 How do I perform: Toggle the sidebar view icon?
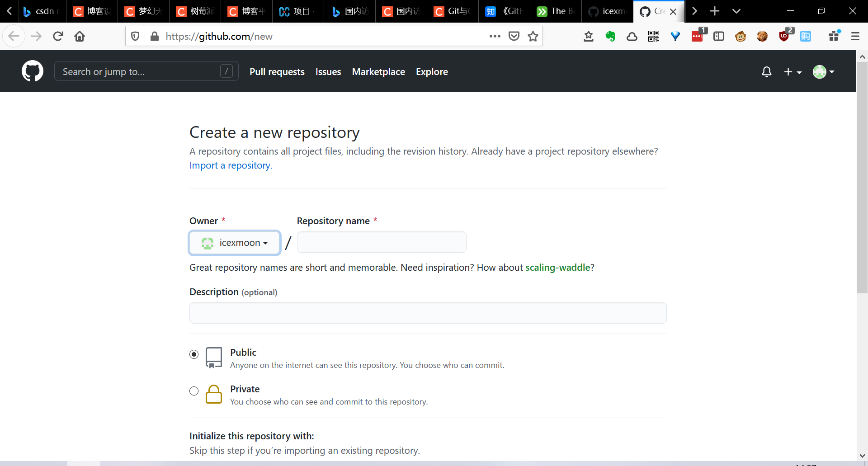coord(719,36)
